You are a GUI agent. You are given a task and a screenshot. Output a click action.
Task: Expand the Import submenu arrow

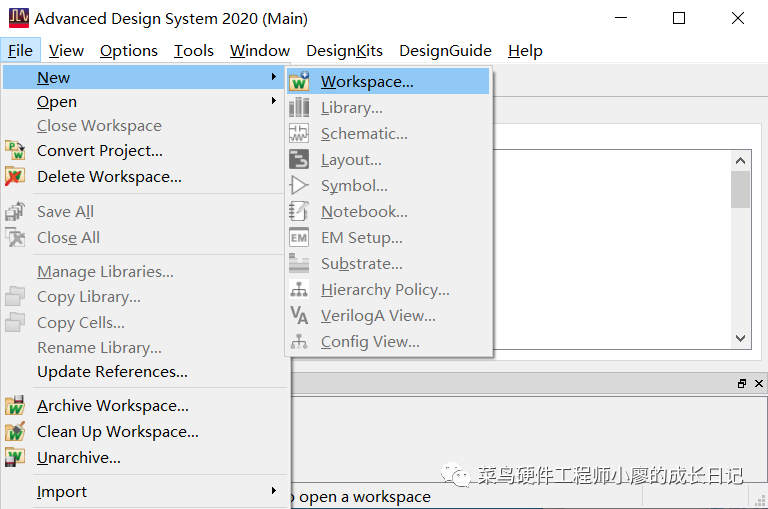273,491
